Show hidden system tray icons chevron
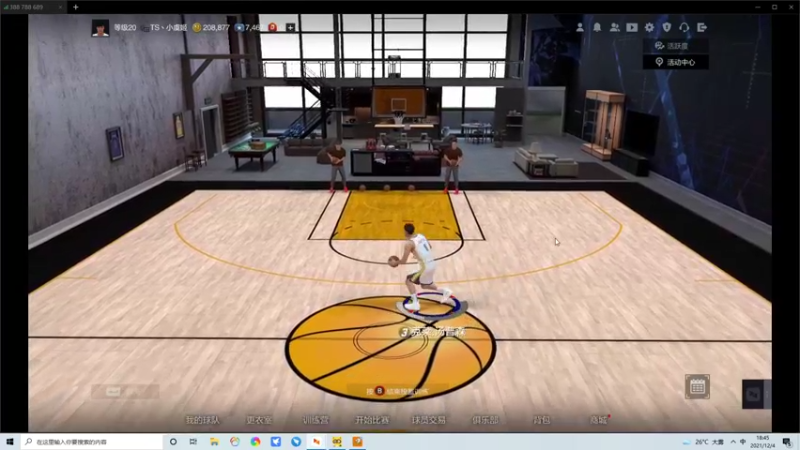The width and height of the screenshot is (800, 450). pyautogui.click(x=733, y=442)
